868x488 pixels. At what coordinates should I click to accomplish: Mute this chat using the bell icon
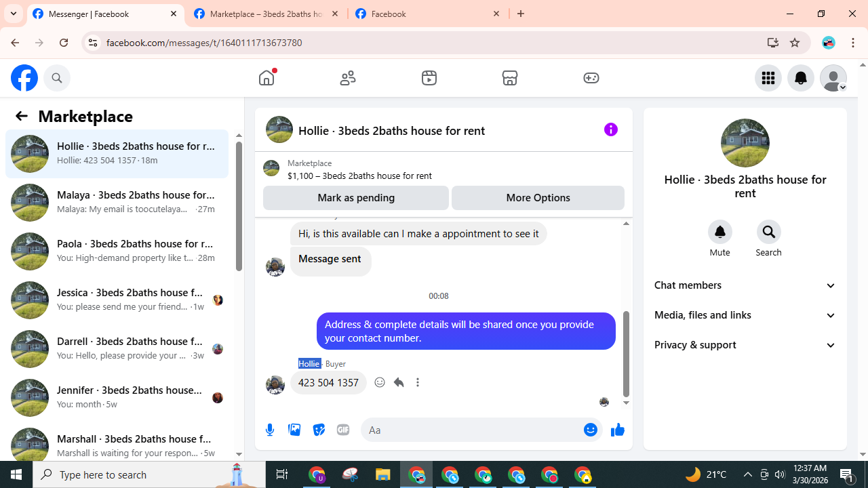pos(720,232)
